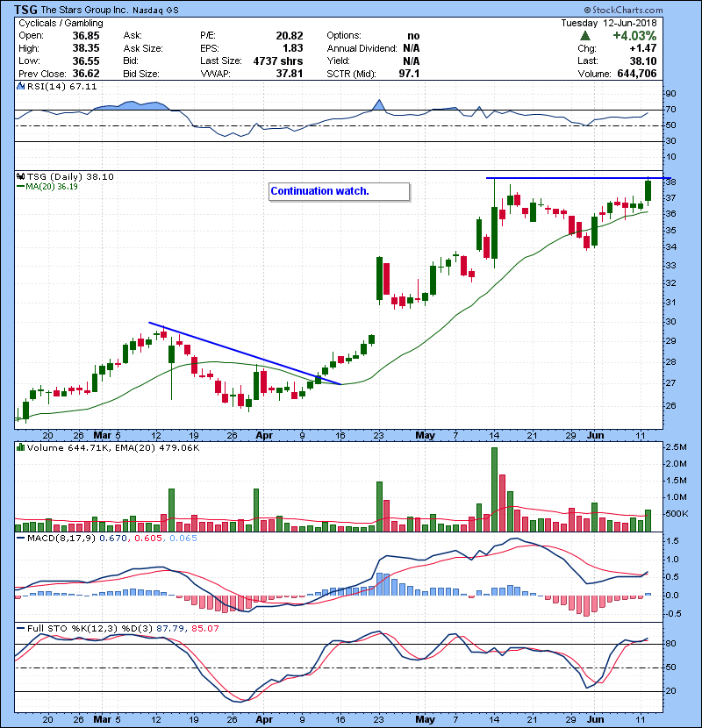
Task: Click the date Tuesday 12-Jun-2018
Action: pos(609,23)
